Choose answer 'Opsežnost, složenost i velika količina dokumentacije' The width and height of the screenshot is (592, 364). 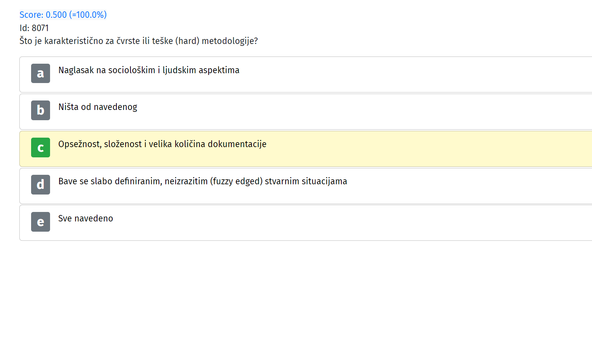coord(162,144)
